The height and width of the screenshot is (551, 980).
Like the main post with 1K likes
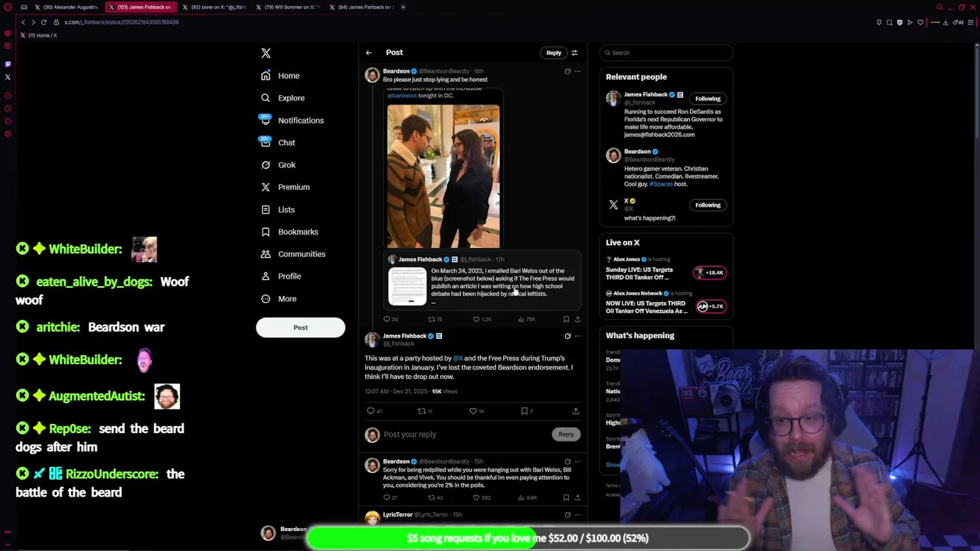[x=473, y=411]
